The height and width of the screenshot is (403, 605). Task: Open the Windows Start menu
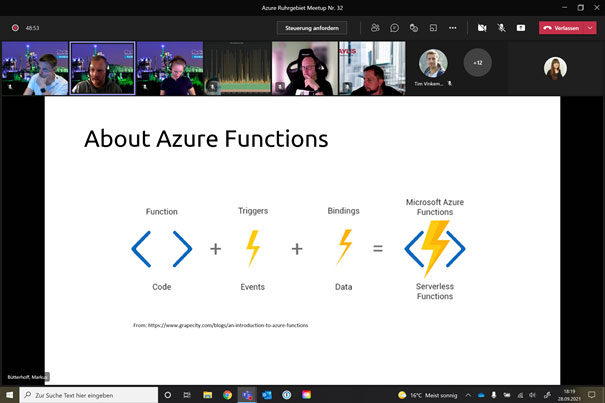(9, 395)
